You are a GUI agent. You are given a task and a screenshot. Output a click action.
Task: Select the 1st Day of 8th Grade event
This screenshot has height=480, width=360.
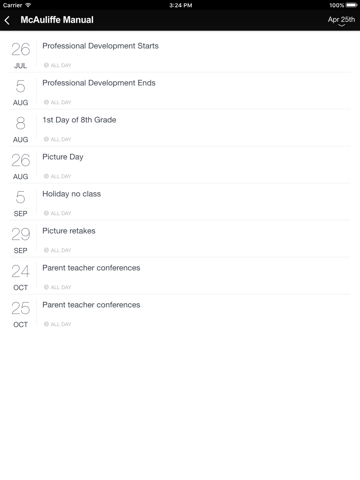(180, 128)
